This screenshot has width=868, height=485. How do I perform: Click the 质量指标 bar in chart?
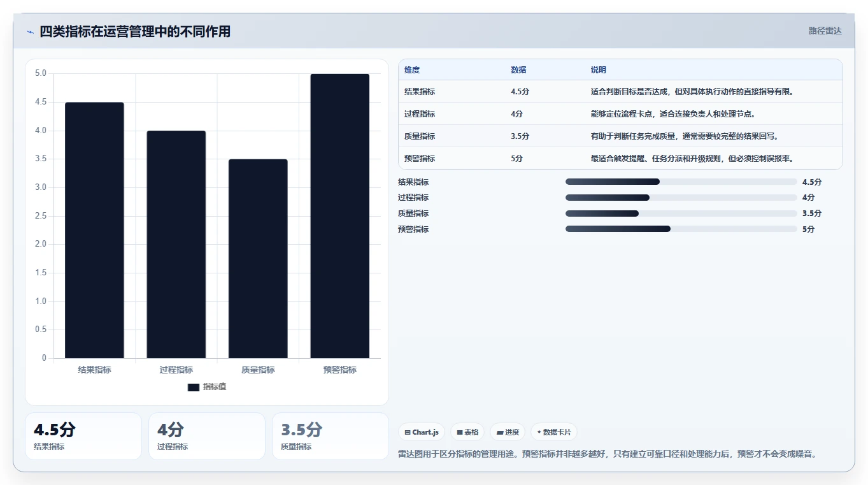coord(258,259)
